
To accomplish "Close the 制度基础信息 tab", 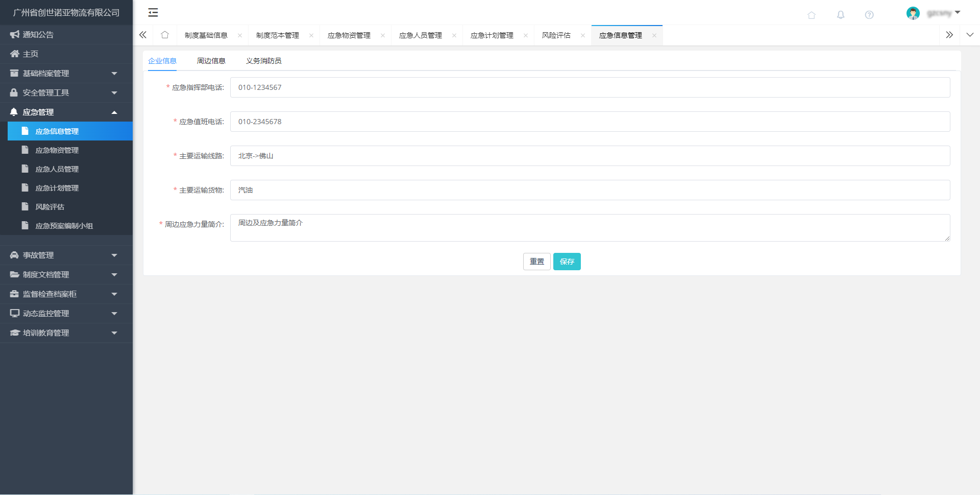I will click(x=239, y=36).
